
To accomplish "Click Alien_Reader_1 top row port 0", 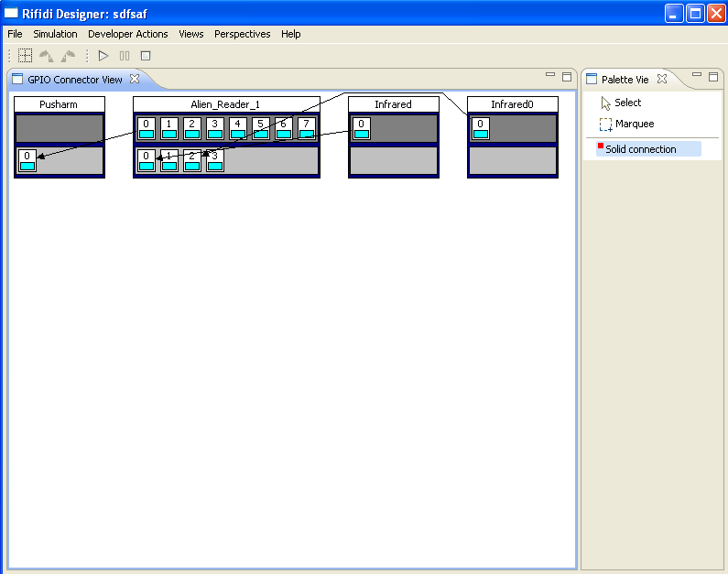I will coord(147,128).
